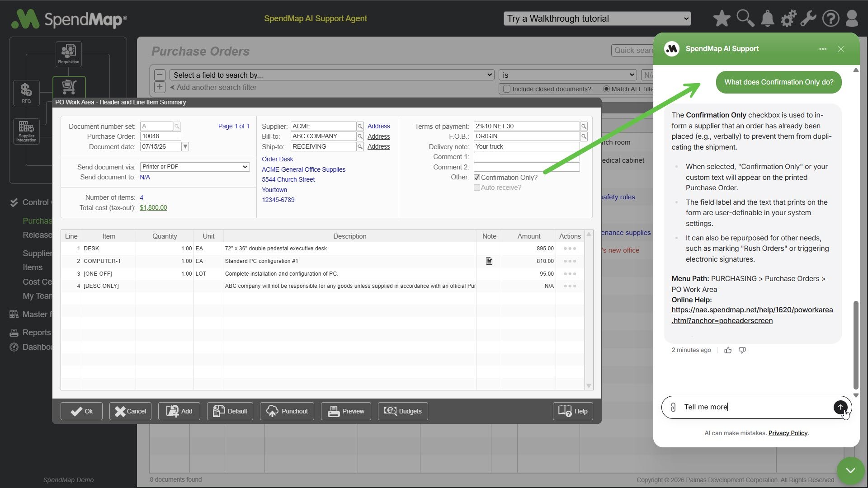Open chat options three-dot menu
868x488 pixels.
click(823, 49)
